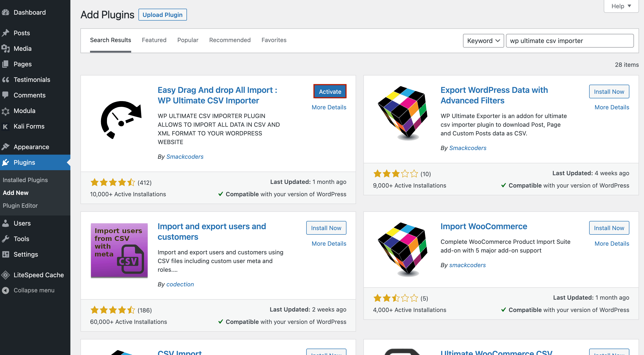Open More Details for Import WooCommerce

point(612,243)
